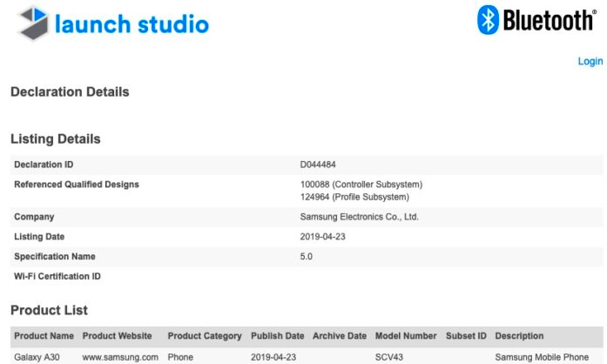Click the Product Category column header

[x=204, y=336]
